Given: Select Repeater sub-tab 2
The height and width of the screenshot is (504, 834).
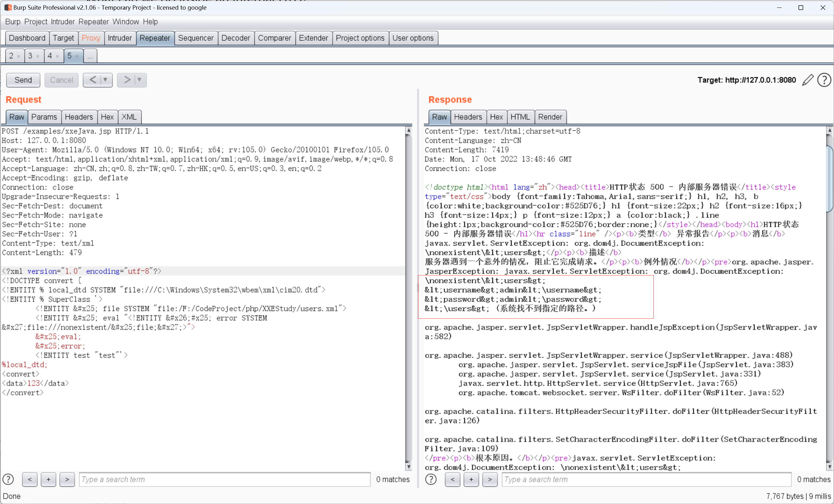Looking at the screenshot, I should pyautogui.click(x=11, y=56).
